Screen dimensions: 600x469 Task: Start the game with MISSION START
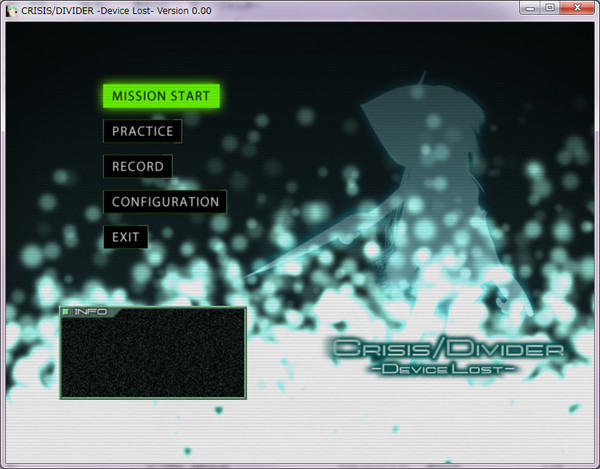[161, 96]
